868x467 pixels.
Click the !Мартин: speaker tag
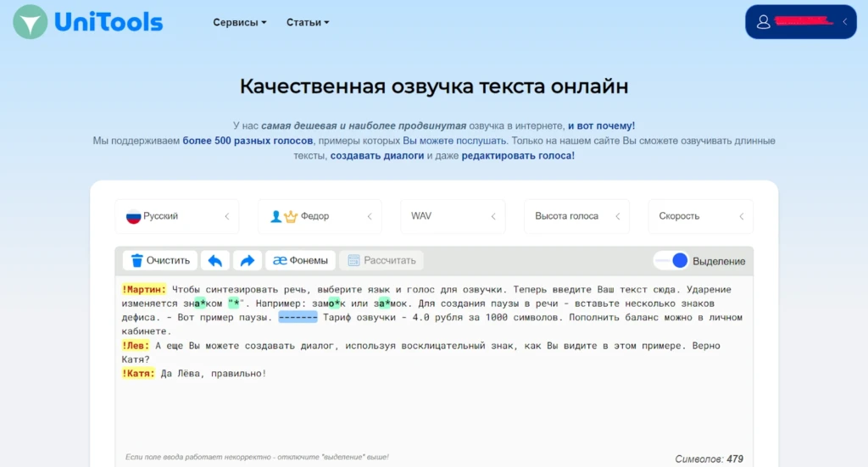(144, 289)
